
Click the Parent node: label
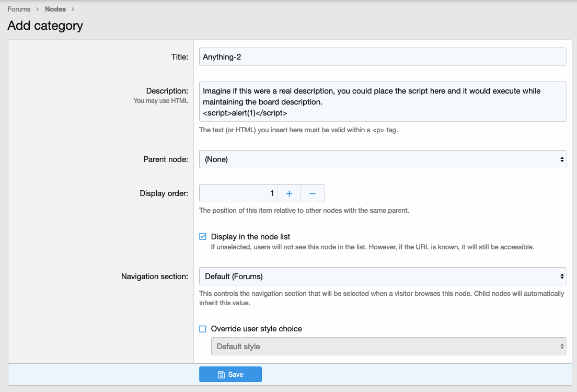(166, 159)
